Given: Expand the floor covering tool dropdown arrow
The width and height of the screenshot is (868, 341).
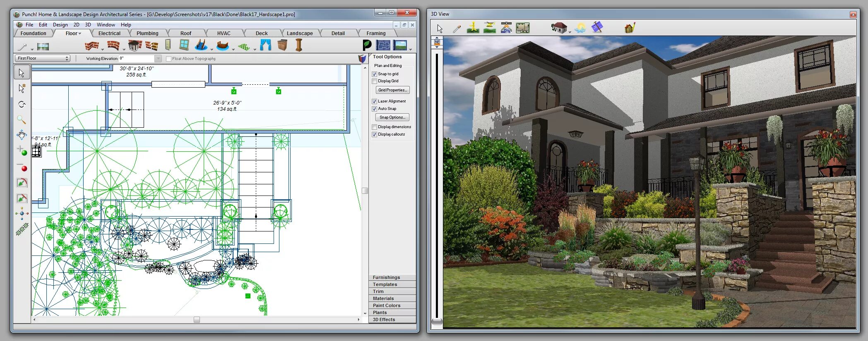Looking at the screenshot, I should click(255, 50).
